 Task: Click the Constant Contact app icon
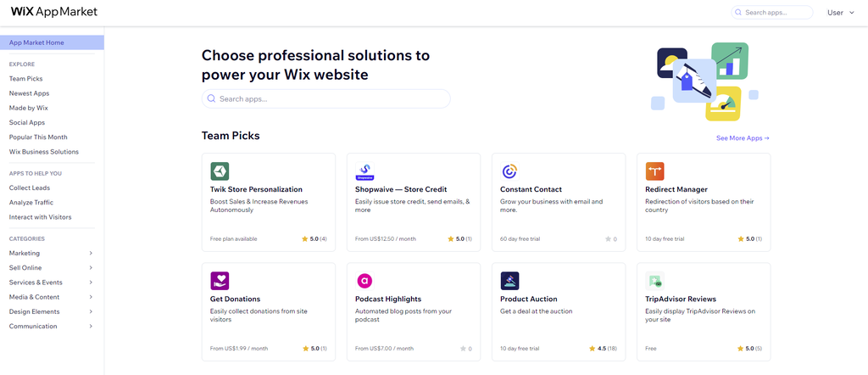(509, 171)
